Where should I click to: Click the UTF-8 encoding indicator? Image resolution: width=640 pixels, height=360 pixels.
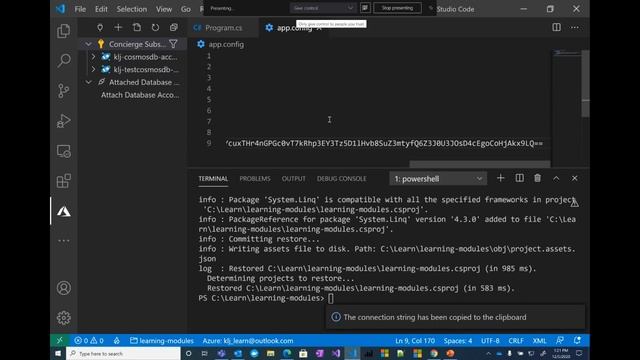(490, 340)
